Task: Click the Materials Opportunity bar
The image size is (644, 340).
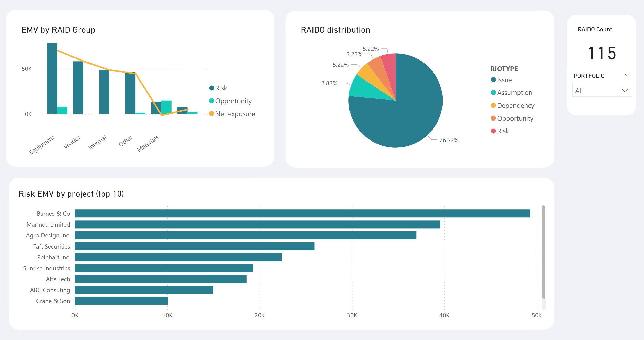Action: click(167, 107)
